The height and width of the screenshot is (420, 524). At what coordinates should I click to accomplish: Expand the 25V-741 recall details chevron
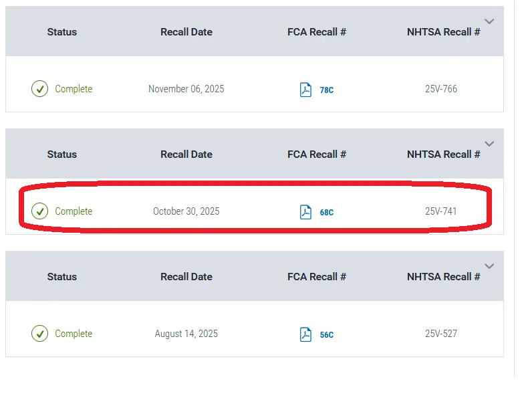489,144
